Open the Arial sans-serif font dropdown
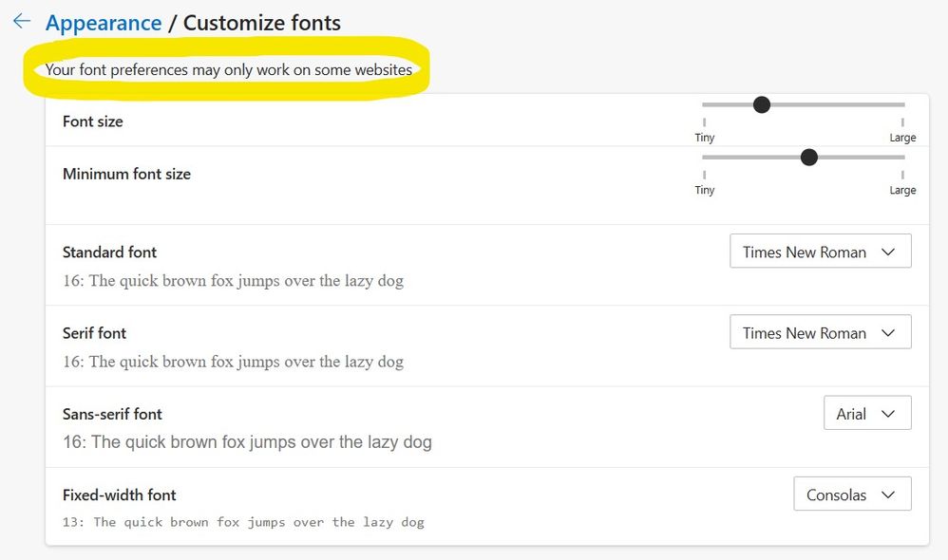The width and height of the screenshot is (948, 560). 866,413
